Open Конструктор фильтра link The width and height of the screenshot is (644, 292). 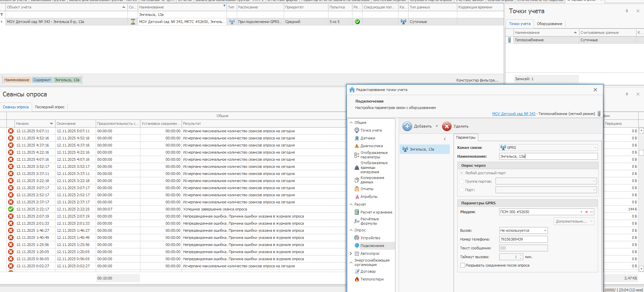(477, 80)
